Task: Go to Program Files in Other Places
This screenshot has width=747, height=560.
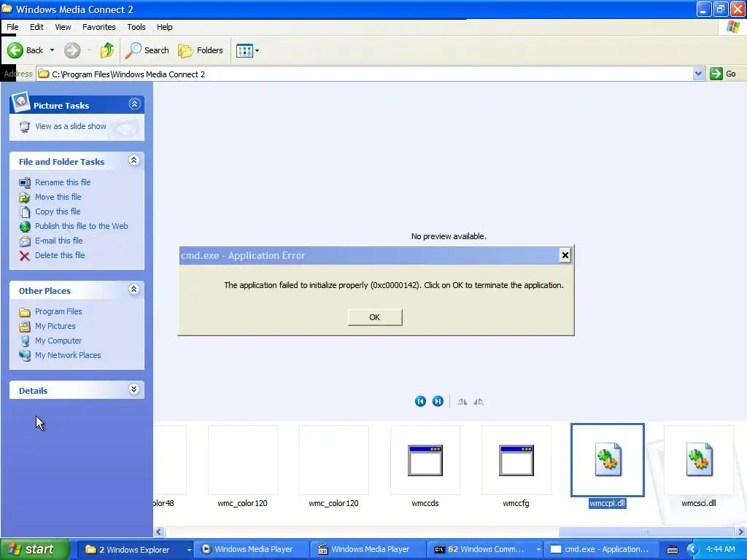Action: 58,311
